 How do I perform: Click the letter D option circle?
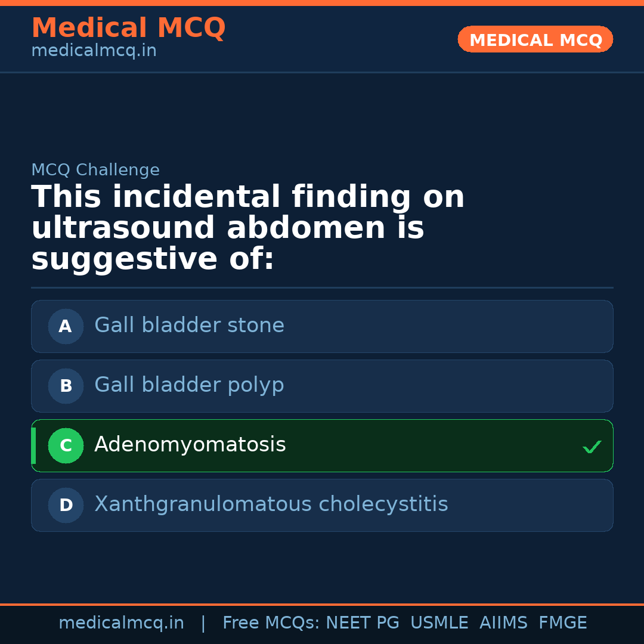click(x=66, y=505)
